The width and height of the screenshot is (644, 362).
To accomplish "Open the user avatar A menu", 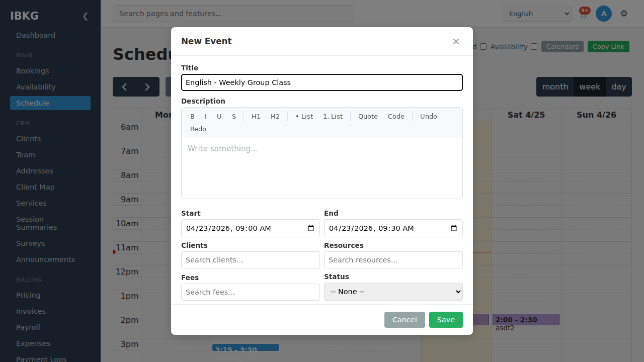I will (x=604, y=14).
